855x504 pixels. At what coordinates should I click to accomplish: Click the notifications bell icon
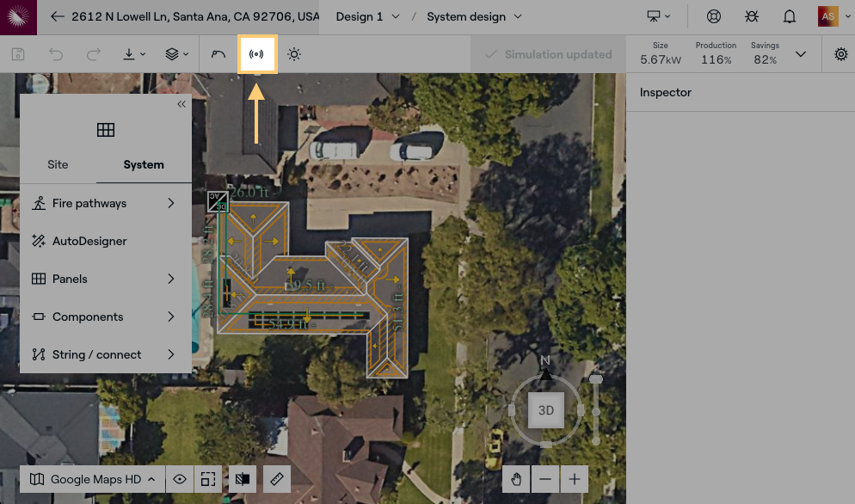789,16
